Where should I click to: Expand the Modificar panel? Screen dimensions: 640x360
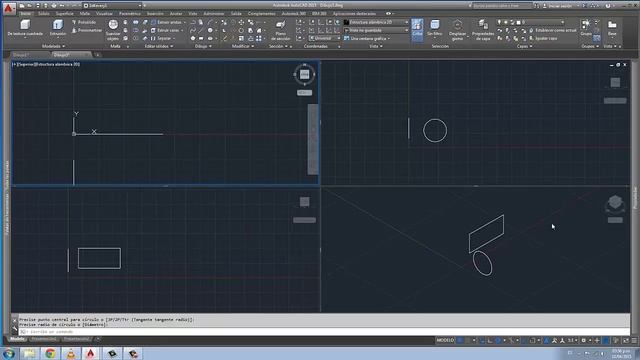[x=242, y=46]
